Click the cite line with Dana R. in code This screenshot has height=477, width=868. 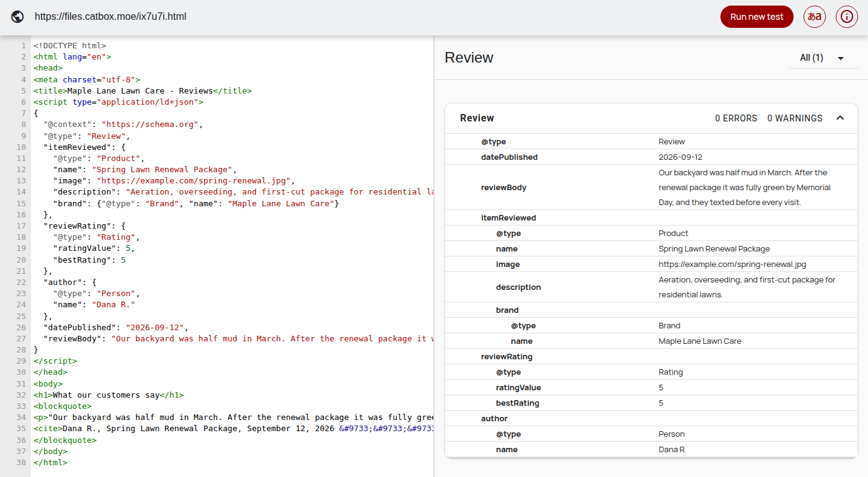point(233,429)
